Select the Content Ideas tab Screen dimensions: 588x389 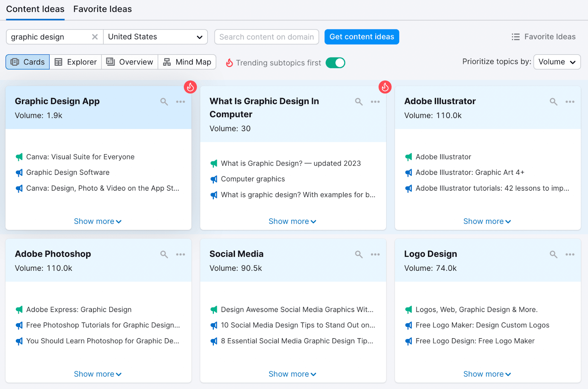(35, 9)
